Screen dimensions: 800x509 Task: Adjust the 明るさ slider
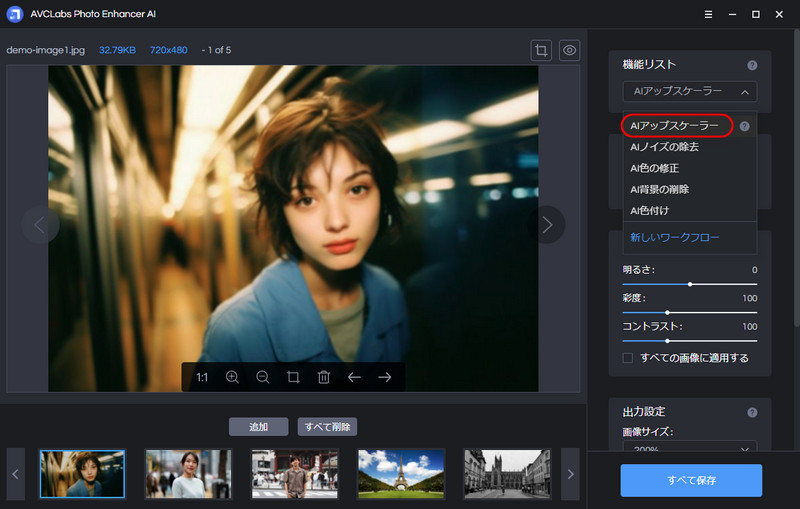[x=690, y=284]
